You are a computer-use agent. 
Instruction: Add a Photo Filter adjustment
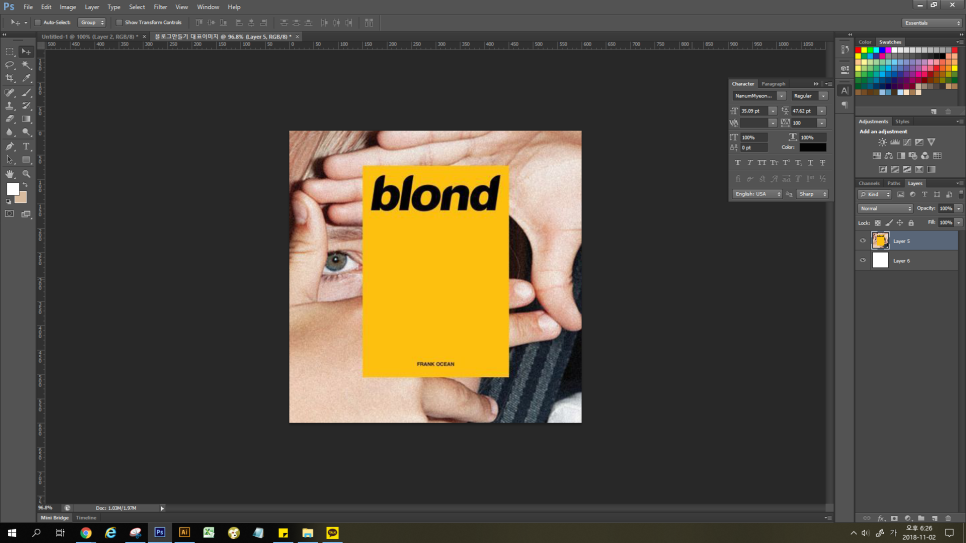913,156
